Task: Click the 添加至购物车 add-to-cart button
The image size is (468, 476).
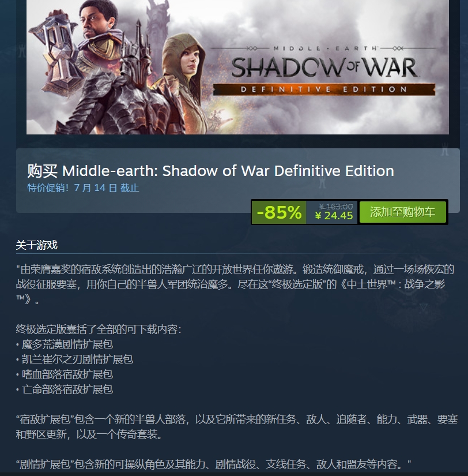Action: click(402, 212)
